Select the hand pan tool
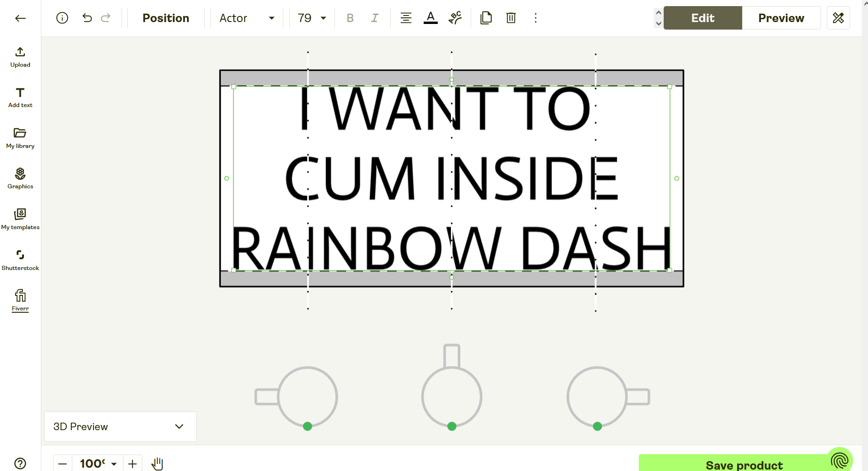The height and width of the screenshot is (471, 868). 157,464
